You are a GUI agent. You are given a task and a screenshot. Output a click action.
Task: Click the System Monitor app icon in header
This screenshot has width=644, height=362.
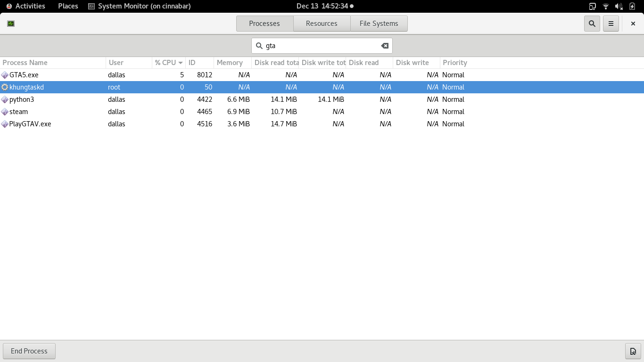11,24
